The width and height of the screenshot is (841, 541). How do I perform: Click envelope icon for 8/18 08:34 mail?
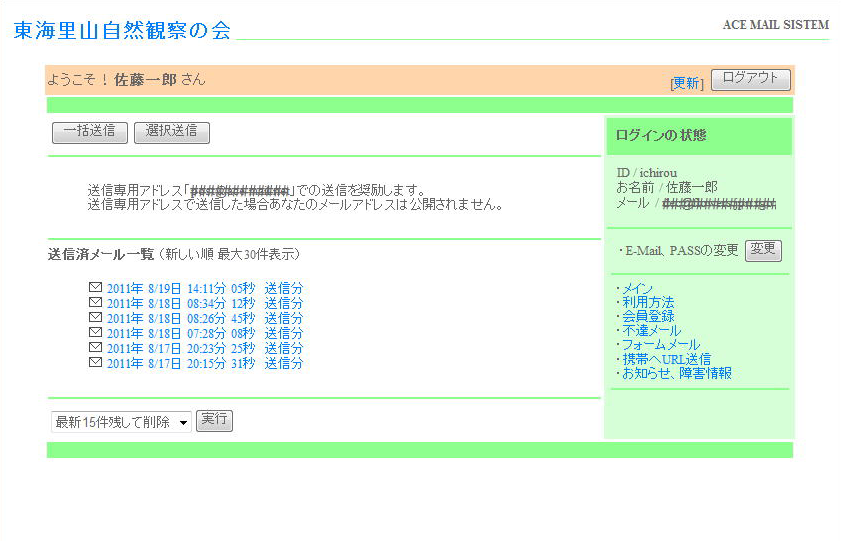[96, 303]
